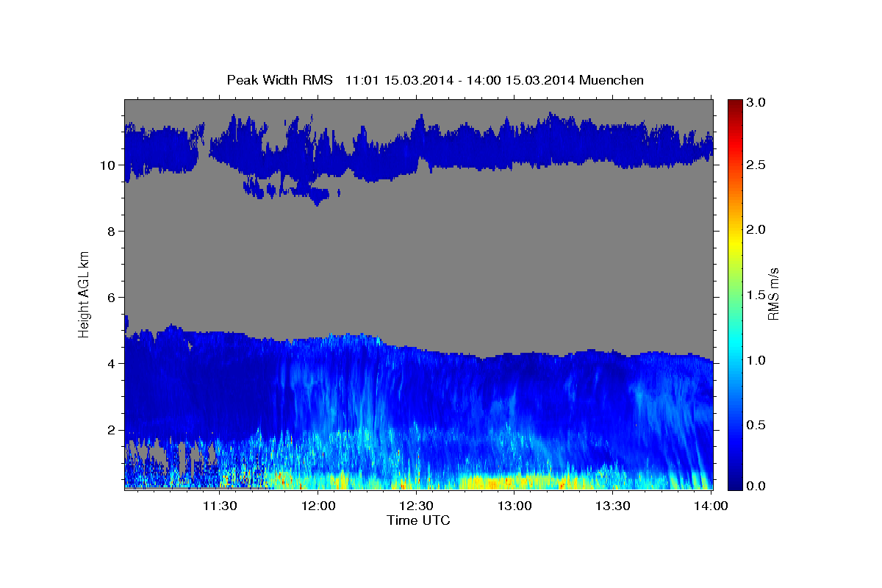Image resolution: width=882 pixels, height=588 pixels.
Task: Click the colorbar value 2.0
Action: coord(757,229)
